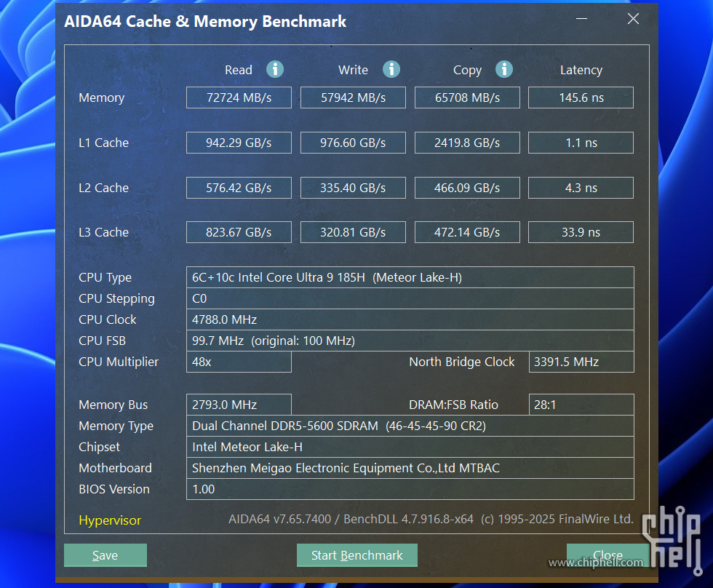Select L2 Cache Copy value 466.09 GB/s
This screenshot has width=713, height=588.
tap(467, 188)
